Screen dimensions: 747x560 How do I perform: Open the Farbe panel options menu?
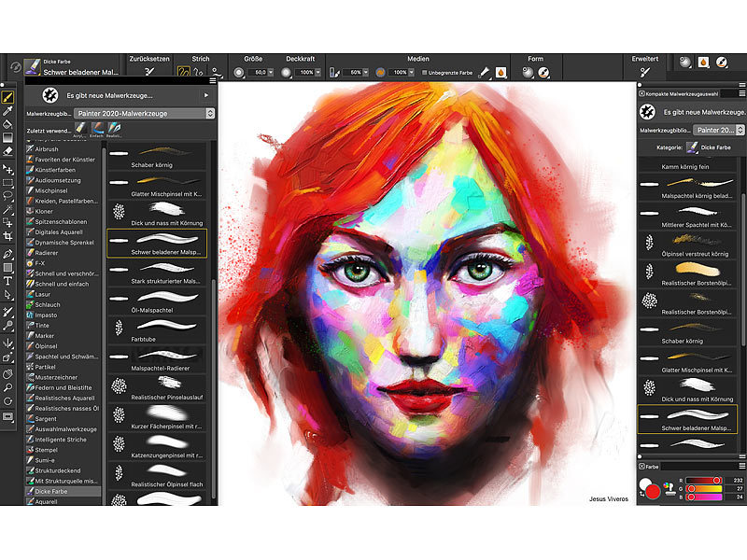pyautogui.click(x=741, y=466)
